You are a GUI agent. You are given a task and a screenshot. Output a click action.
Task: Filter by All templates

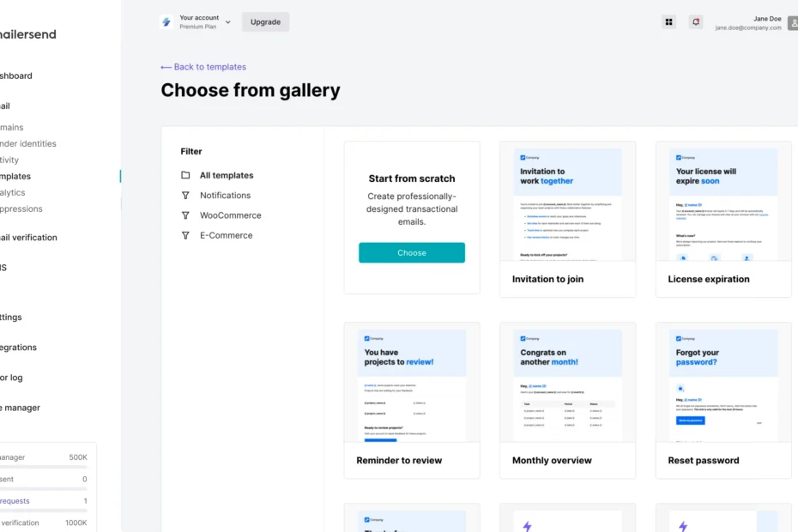pos(227,175)
